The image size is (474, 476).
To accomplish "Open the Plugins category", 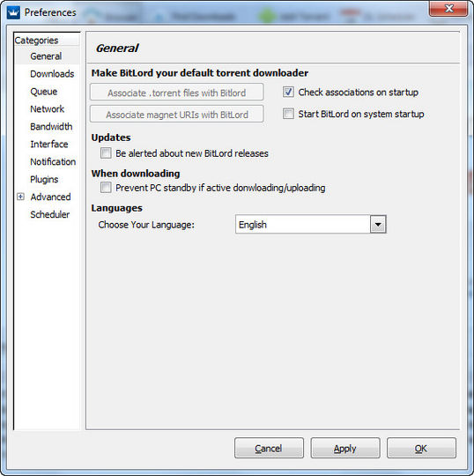I will 44,180.
